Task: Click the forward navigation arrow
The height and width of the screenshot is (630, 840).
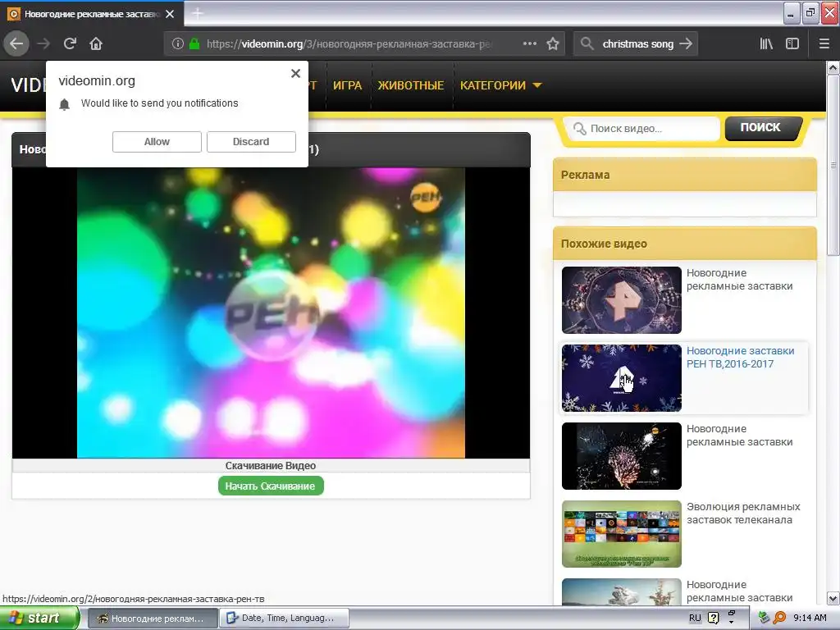Action: tap(43, 44)
